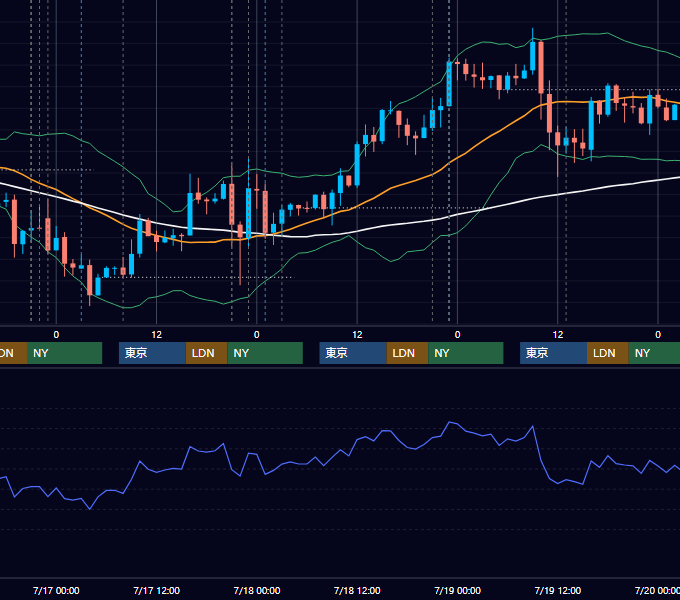Select the 7/19 00:00 date label
This screenshot has width=680, height=600.
pyautogui.click(x=458, y=590)
